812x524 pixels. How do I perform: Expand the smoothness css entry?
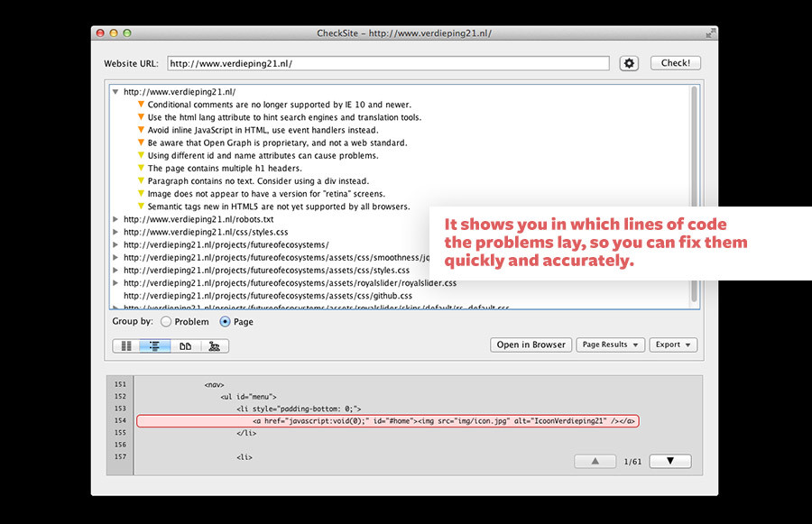click(x=115, y=257)
